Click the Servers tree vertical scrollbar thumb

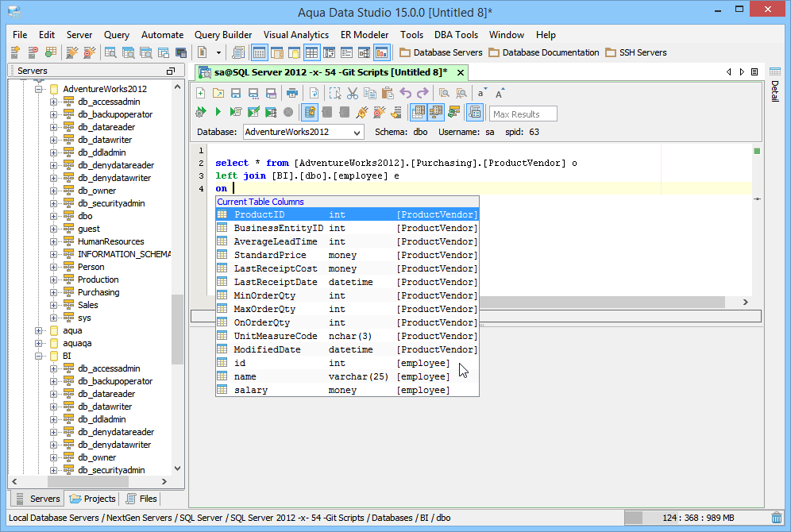coord(177,330)
